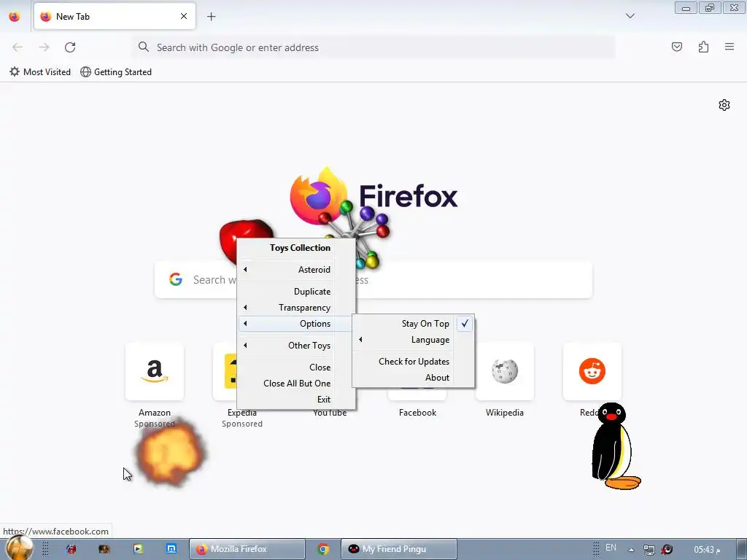This screenshot has width=747, height=560.
Task: Open the Amazon sponsored shortcut tile
Action: (155, 371)
